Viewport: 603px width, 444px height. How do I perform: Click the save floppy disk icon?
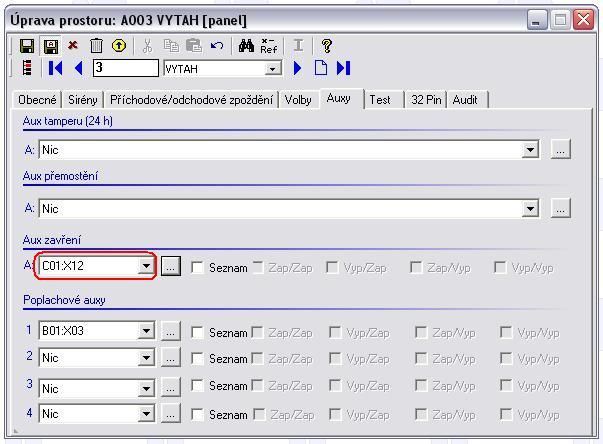(27, 46)
